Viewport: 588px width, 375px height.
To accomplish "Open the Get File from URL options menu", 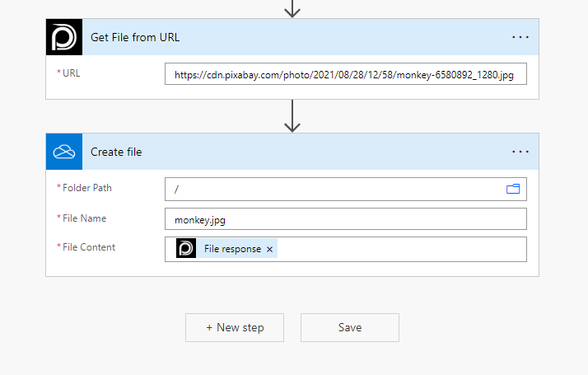I will (x=520, y=37).
